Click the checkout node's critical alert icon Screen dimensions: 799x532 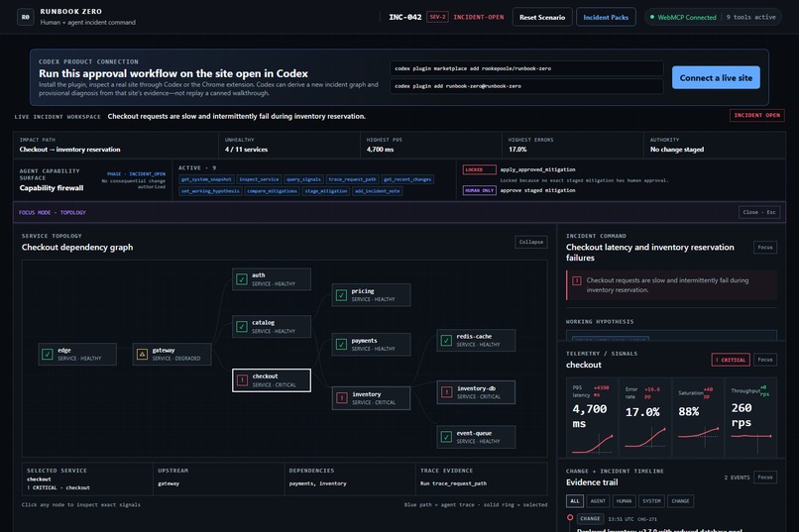pos(243,380)
